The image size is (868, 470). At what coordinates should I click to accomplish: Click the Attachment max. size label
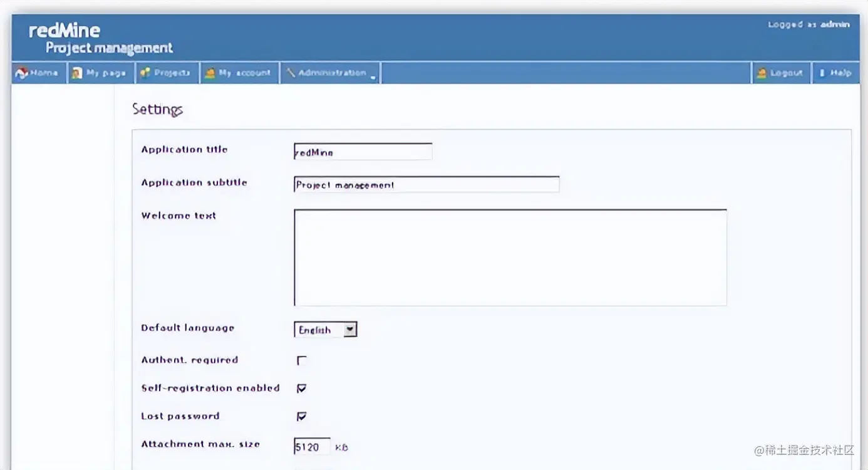pos(200,444)
